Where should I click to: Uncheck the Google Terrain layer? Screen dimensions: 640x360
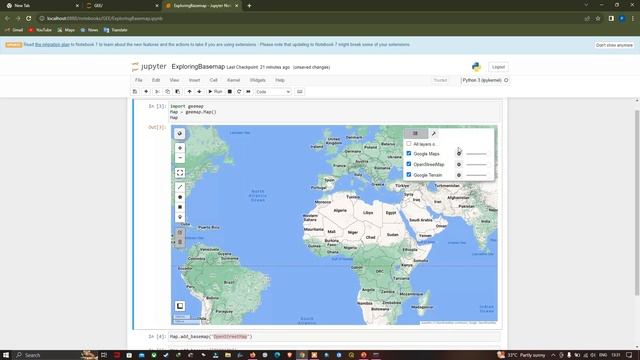pos(409,175)
